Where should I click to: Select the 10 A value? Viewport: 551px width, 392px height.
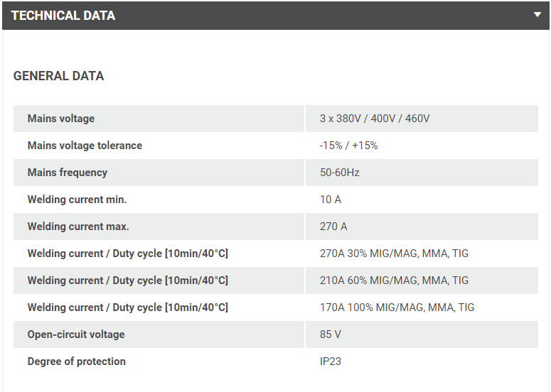click(331, 200)
